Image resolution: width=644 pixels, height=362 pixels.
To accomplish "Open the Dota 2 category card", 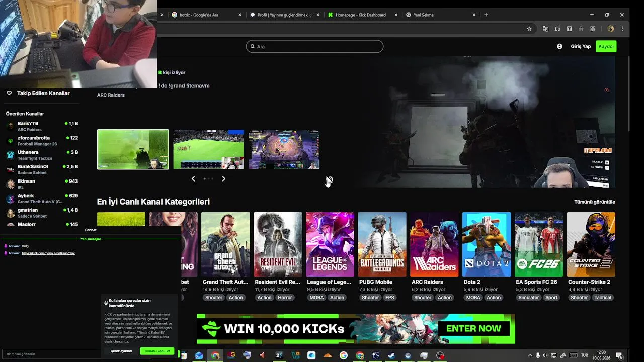I will click(487, 244).
